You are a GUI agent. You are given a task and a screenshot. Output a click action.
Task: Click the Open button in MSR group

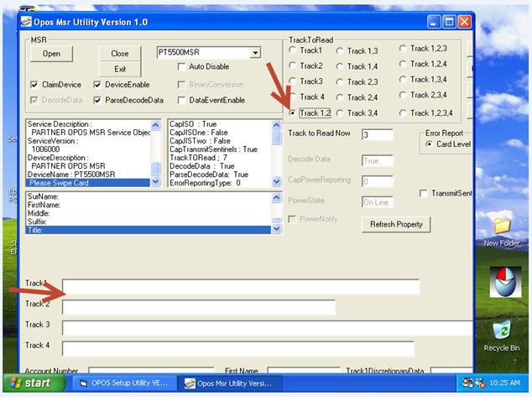(51, 54)
